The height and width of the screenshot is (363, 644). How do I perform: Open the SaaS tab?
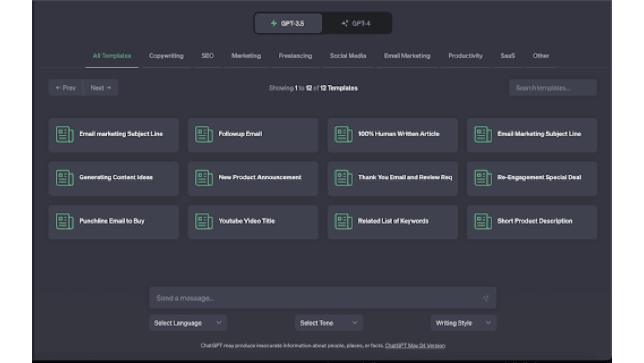[507, 56]
